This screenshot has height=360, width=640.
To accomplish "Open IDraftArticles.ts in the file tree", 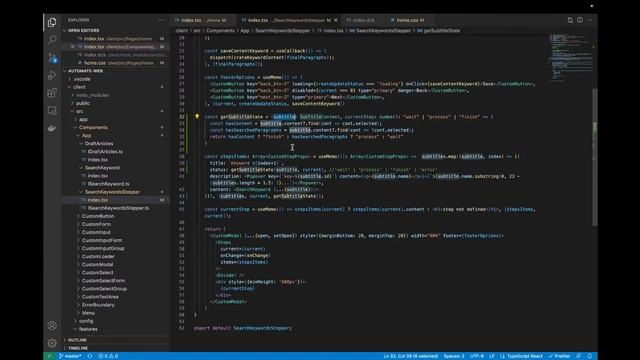I will pyautogui.click(x=105, y=151).
